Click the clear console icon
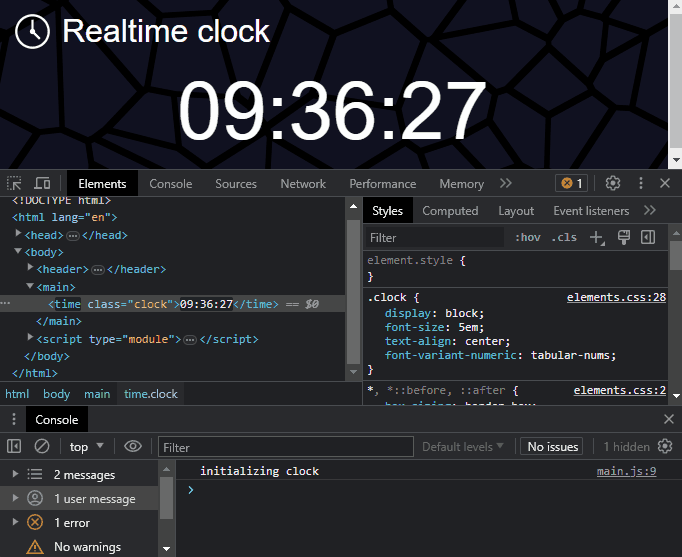The height and width of the screenshot is (557, 682). coord(42,446)
